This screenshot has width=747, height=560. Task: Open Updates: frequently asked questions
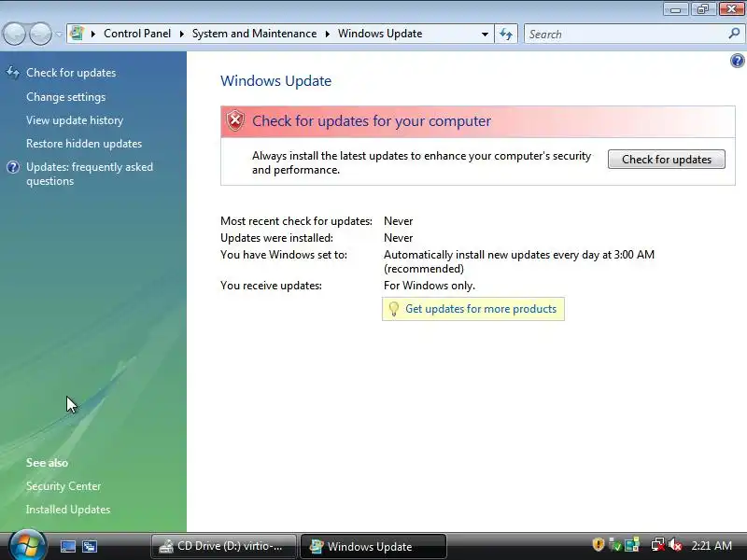tap(90, 174)
